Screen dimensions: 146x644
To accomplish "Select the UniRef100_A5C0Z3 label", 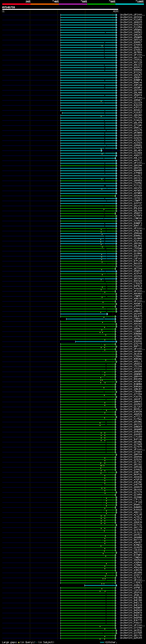I will click(x=131, y=65).
